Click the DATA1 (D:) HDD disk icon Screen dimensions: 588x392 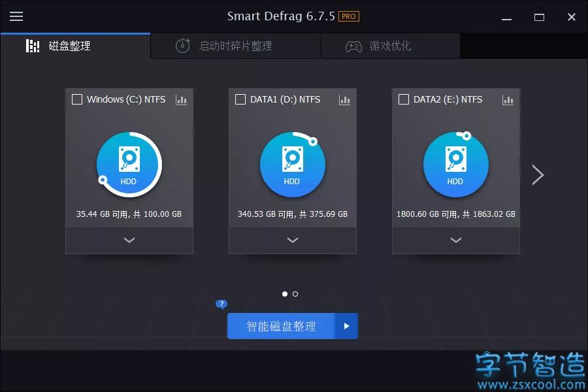tap(293, 164)
